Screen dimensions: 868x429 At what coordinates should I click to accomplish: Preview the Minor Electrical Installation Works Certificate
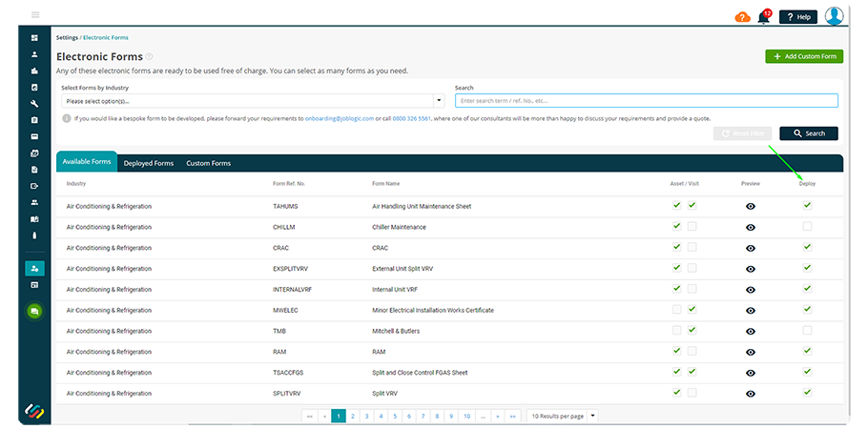(750, 311)
